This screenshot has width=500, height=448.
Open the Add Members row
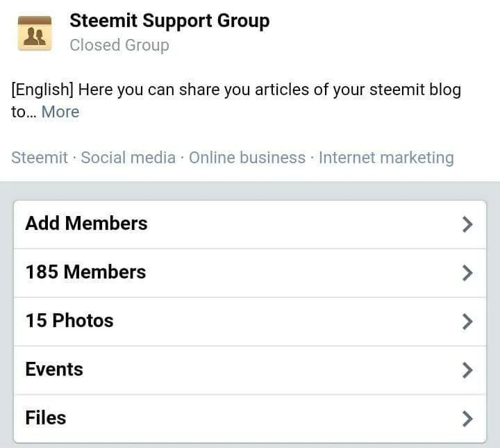point(250,224)
